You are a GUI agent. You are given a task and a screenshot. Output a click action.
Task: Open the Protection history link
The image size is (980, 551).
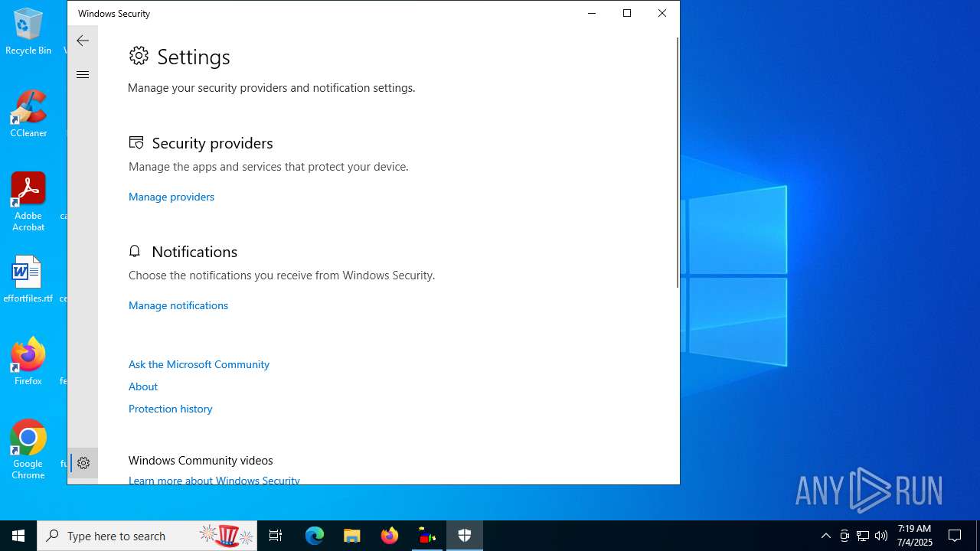pos(171,409)
